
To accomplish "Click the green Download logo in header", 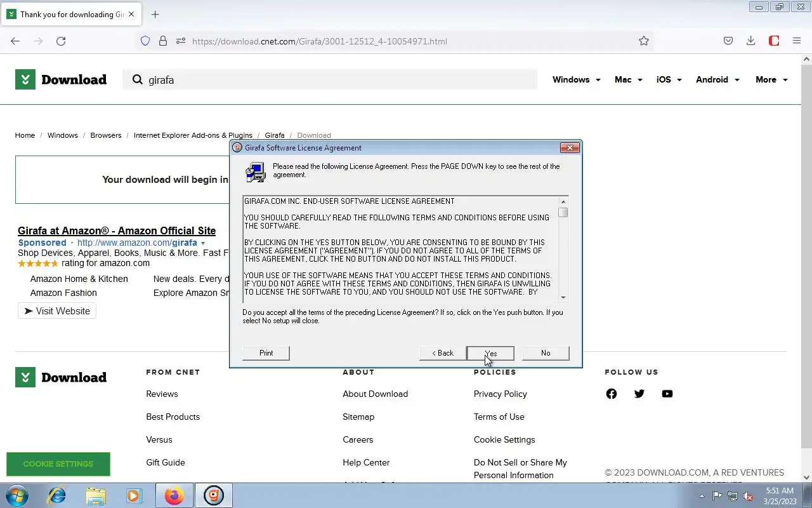I will [61, 79].
